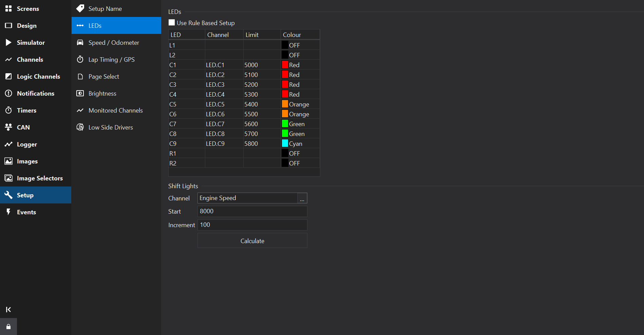This screenshot has width=644, height=335.
Task: Open Notifications alert icon
Action: tap(8, 93)
